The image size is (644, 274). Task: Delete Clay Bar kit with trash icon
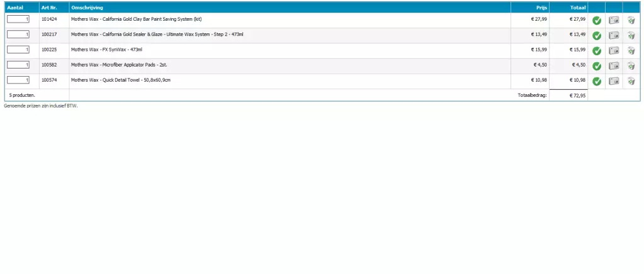631,20
